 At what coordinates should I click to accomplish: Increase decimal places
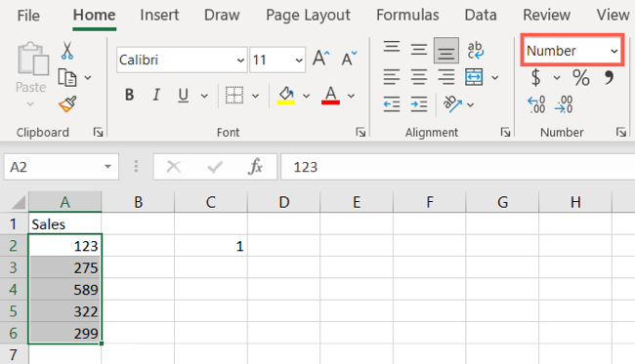click(536, 104)
